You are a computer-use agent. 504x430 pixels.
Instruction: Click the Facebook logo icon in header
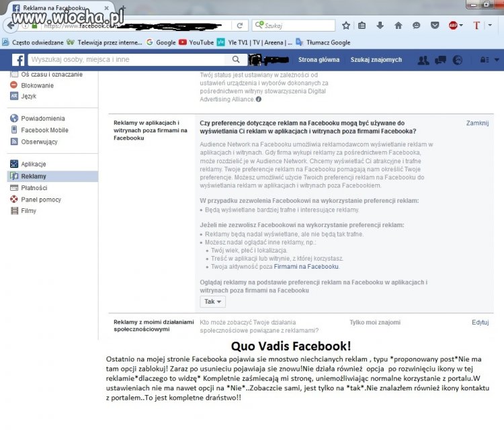point(18,60)
